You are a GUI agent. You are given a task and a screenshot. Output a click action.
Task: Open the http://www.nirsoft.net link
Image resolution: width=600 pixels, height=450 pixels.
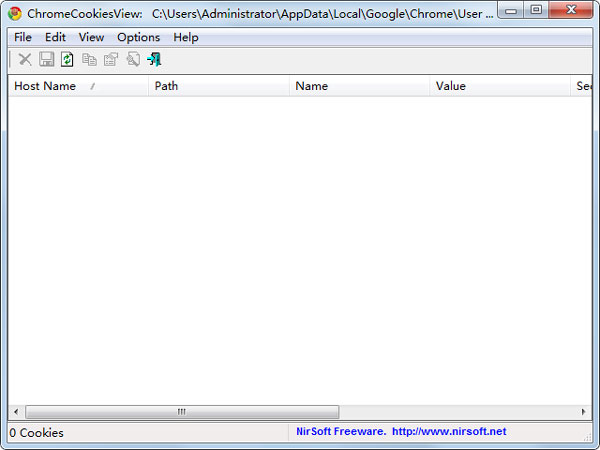click(449, 432)
